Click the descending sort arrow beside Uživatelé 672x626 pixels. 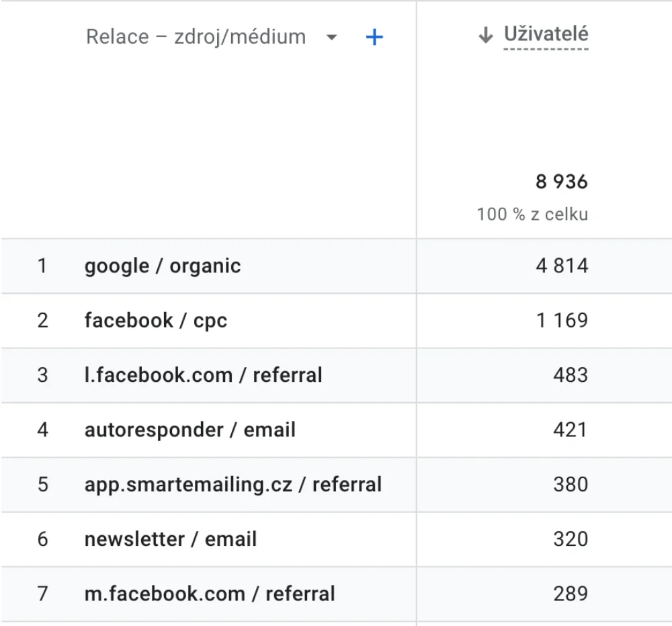point(486,36)
